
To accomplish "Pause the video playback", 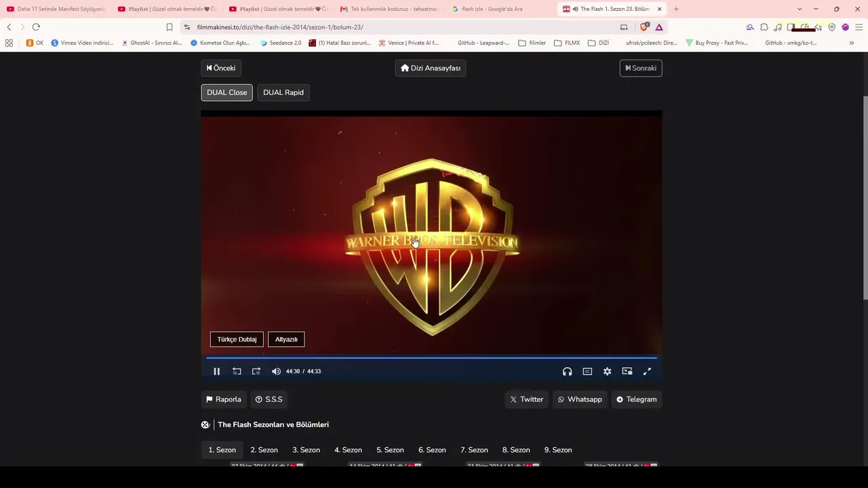I will [216, 371].
